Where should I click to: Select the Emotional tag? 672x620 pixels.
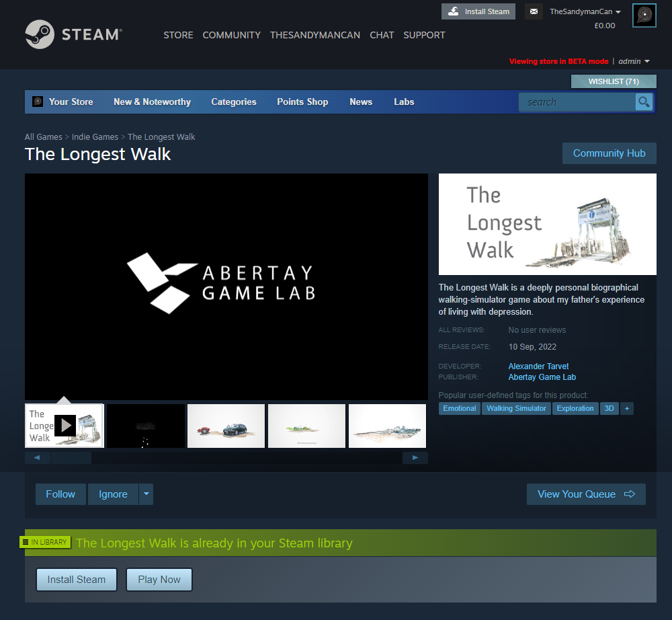(x=459, y=408)
